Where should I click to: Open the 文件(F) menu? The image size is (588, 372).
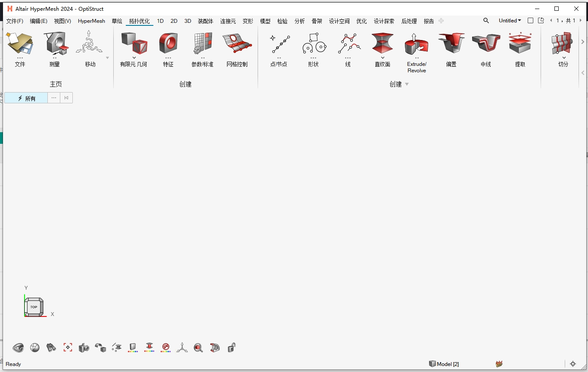click(15, 21)
